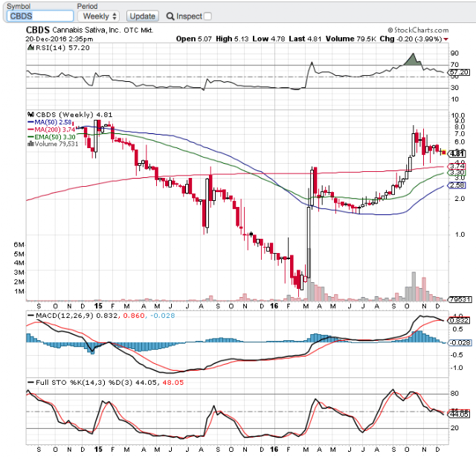Click the 79531 volume value tag
This screenshot has width=476, height=460.
(460, 299)
